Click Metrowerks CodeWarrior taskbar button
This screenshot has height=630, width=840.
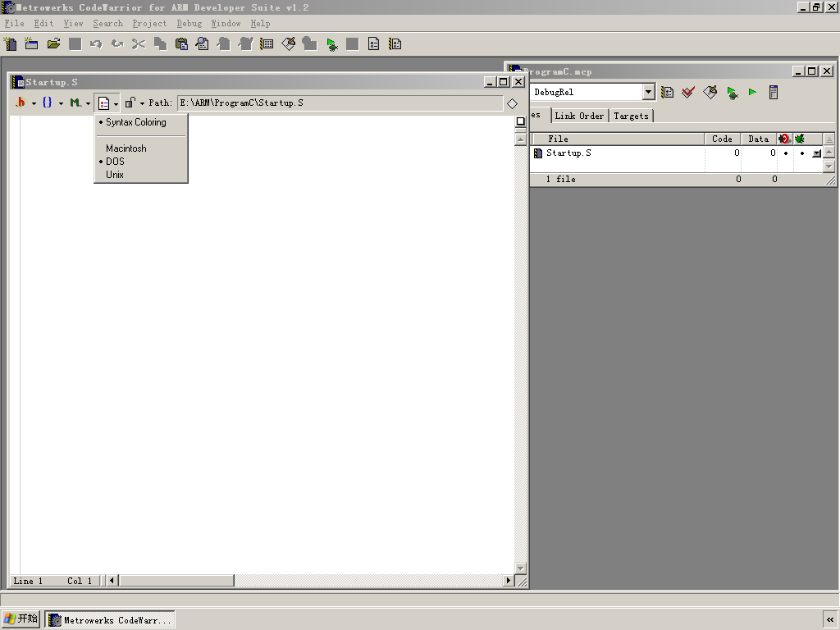click(110, 620)
